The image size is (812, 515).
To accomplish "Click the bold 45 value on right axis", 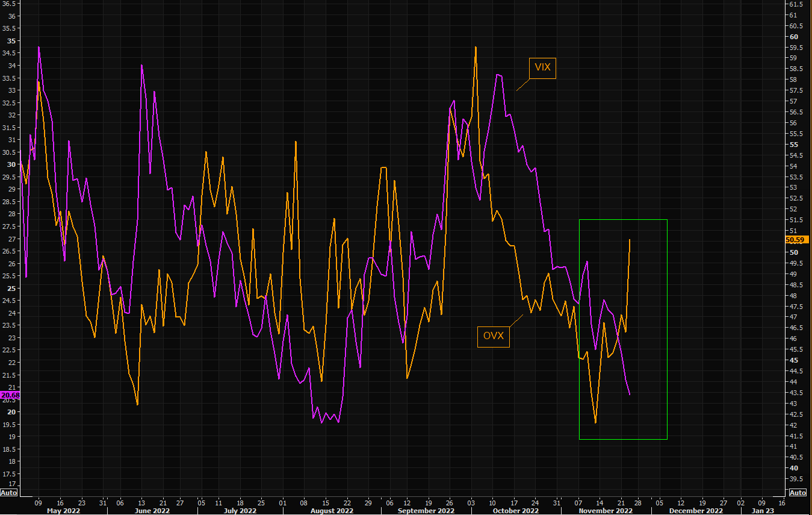I will pyautogui.click(x=793, y=360).
